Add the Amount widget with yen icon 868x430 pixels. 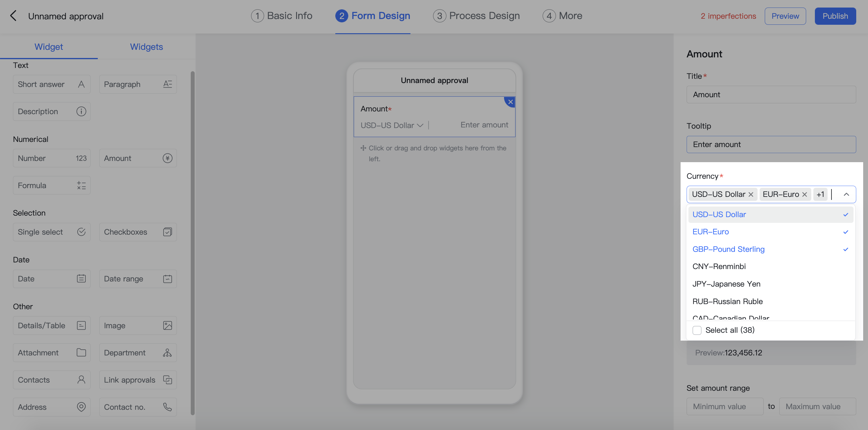point(138,158)
